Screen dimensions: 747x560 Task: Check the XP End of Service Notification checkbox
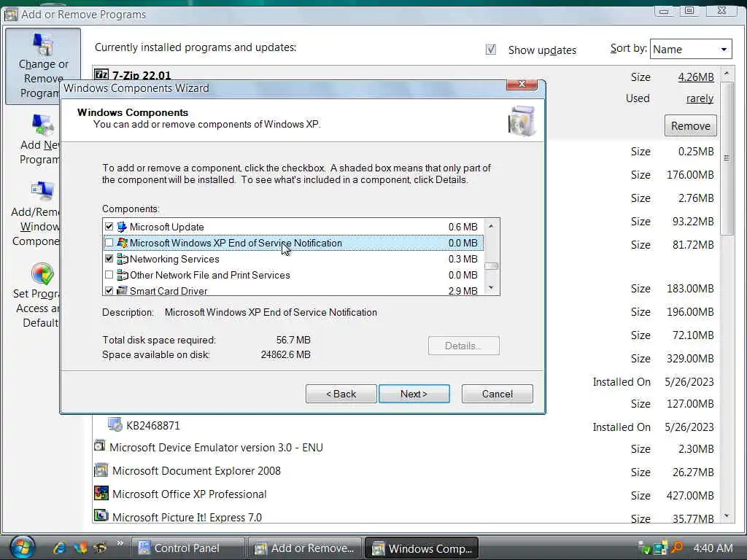click(x=109, y=243)
